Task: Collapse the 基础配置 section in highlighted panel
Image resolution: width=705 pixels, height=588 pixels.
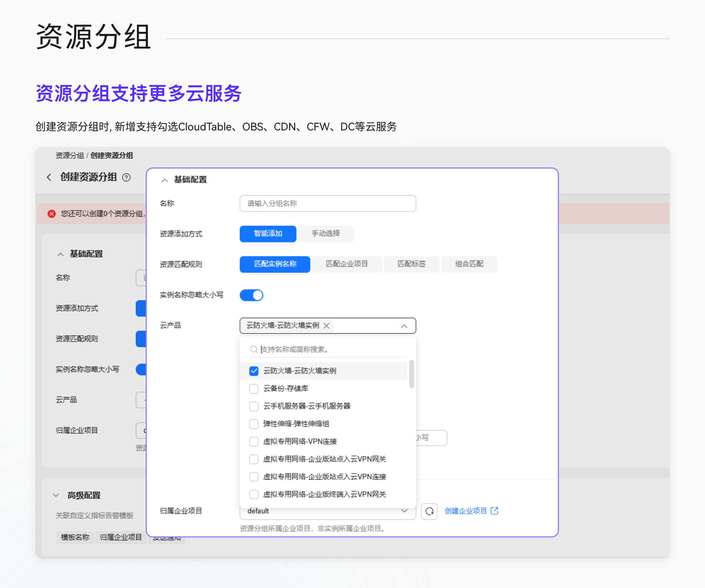Action: click(x=164, y=180)
